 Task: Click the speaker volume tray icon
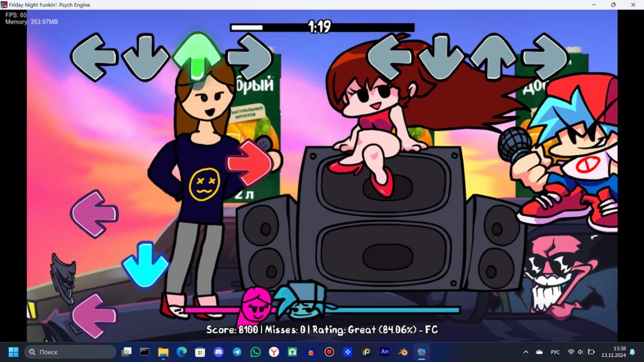(x=580, y=352)
